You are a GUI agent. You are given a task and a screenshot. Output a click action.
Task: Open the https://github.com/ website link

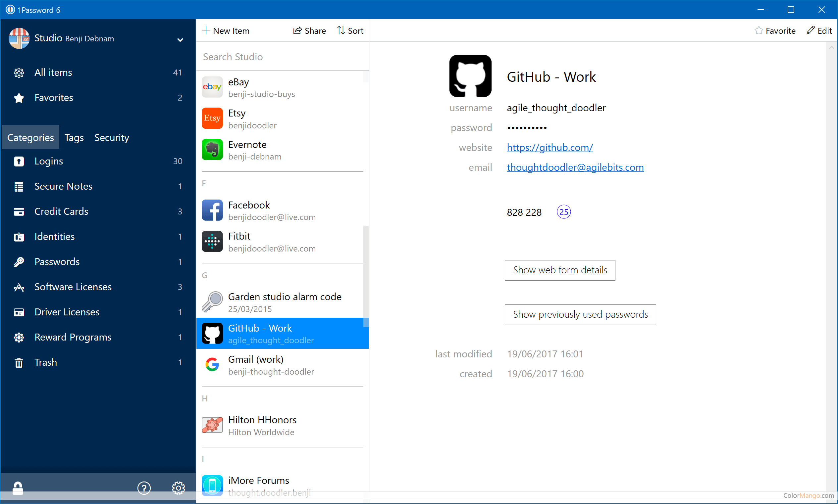click(x=550, y=147)
